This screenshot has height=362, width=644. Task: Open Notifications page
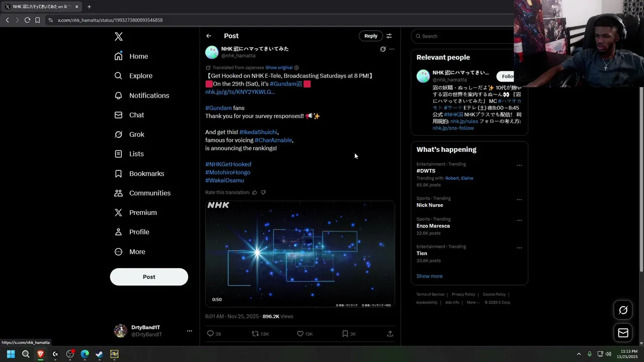tap(142, 96)
